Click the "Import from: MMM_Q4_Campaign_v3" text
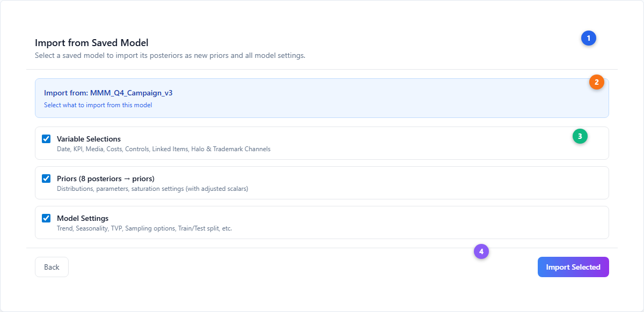 (x=108, y=93)
